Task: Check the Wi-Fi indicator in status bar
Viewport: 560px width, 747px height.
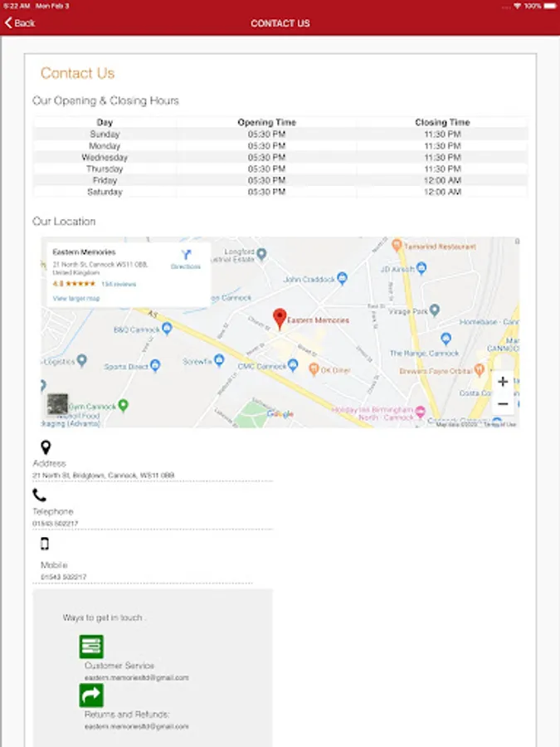Action: (x=517, y=6)
